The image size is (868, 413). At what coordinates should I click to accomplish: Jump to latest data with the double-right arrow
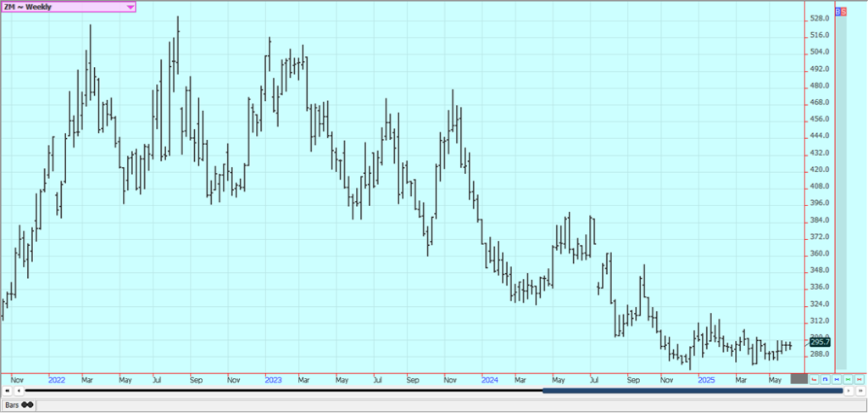[860, 391]
